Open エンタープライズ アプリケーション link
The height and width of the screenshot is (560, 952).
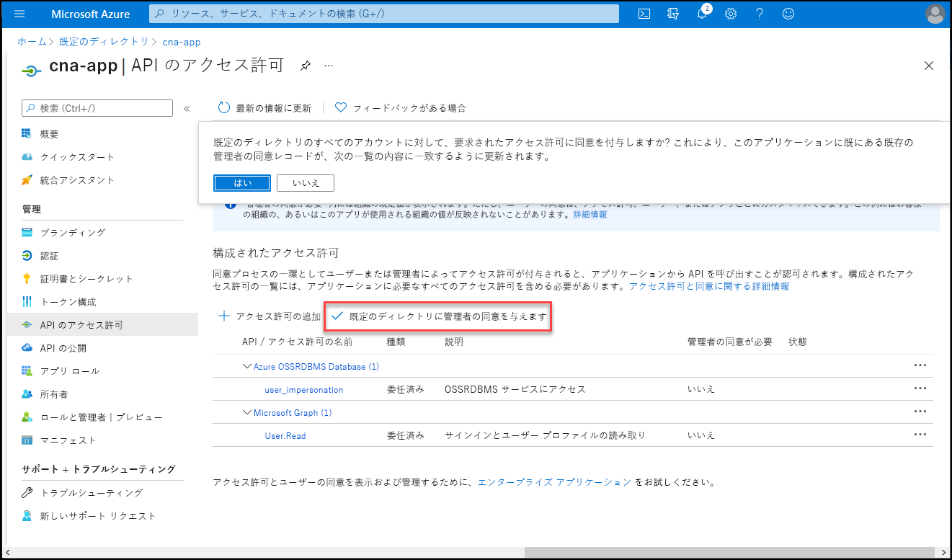[x=555, y=482]
